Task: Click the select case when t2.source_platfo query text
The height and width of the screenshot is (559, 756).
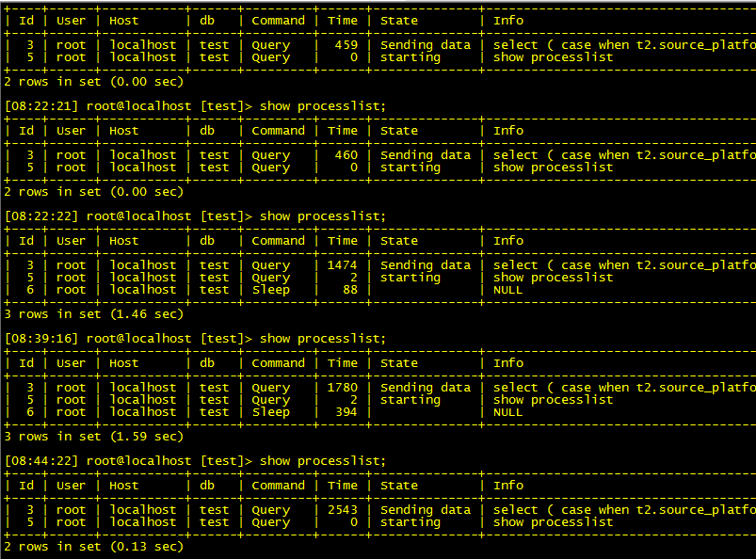Action: [x=619, y=44]
